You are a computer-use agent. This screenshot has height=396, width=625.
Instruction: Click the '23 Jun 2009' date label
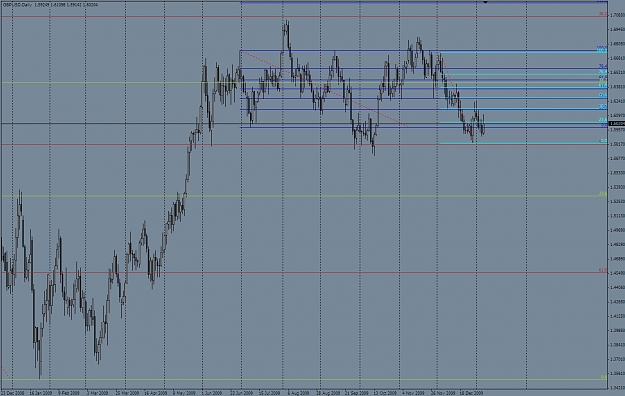[241, 393]
